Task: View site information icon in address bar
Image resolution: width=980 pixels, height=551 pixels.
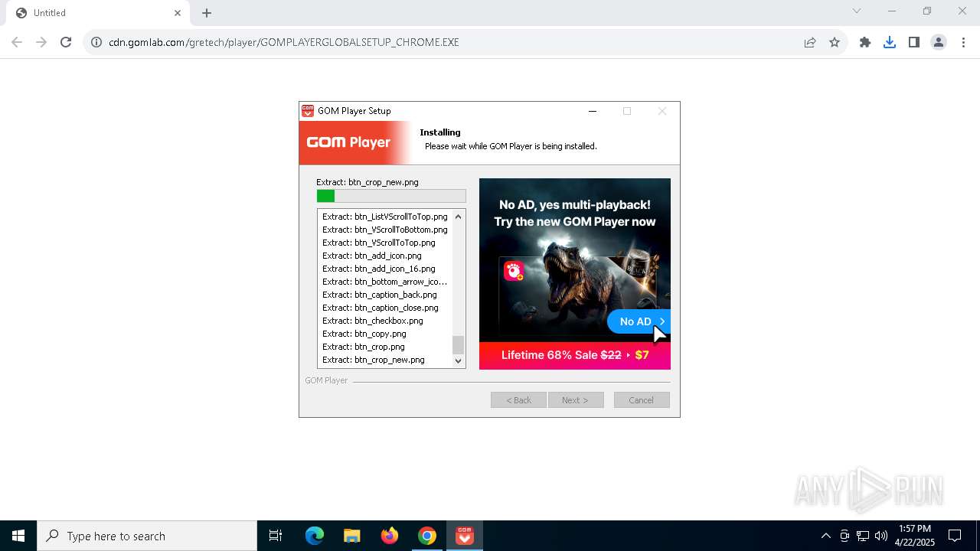Action: [x=96, y=42]
